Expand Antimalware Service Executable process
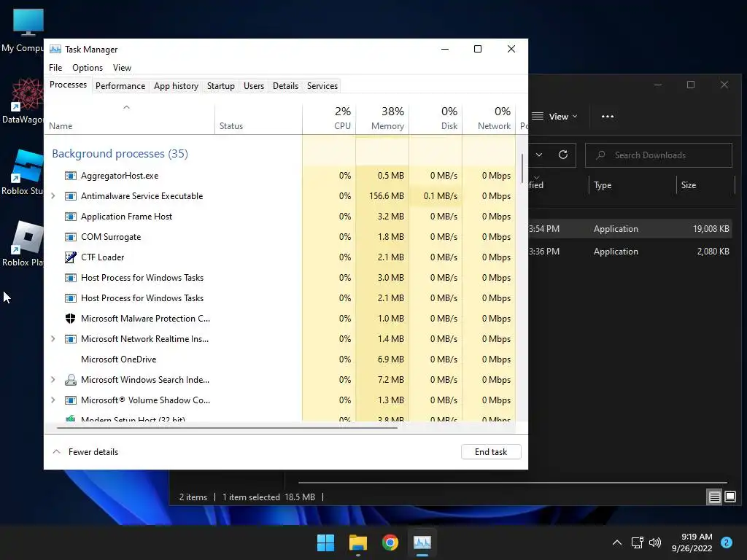This screenshot has height=560, width=747. click(53, 196)
